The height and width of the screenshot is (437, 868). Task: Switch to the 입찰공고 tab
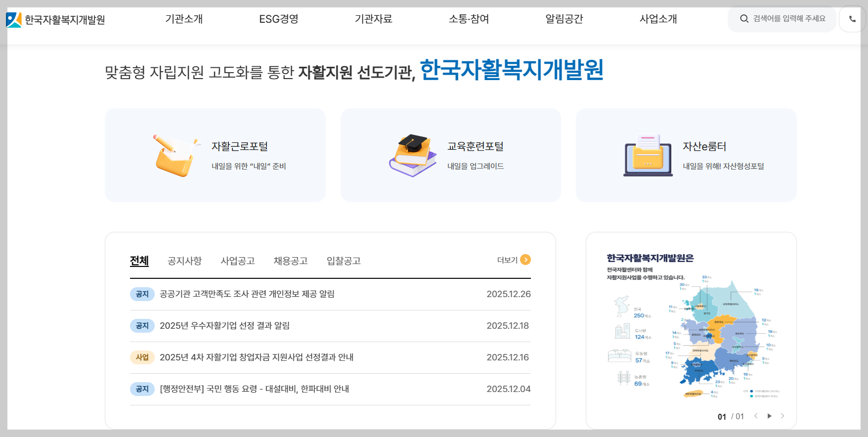344,261
